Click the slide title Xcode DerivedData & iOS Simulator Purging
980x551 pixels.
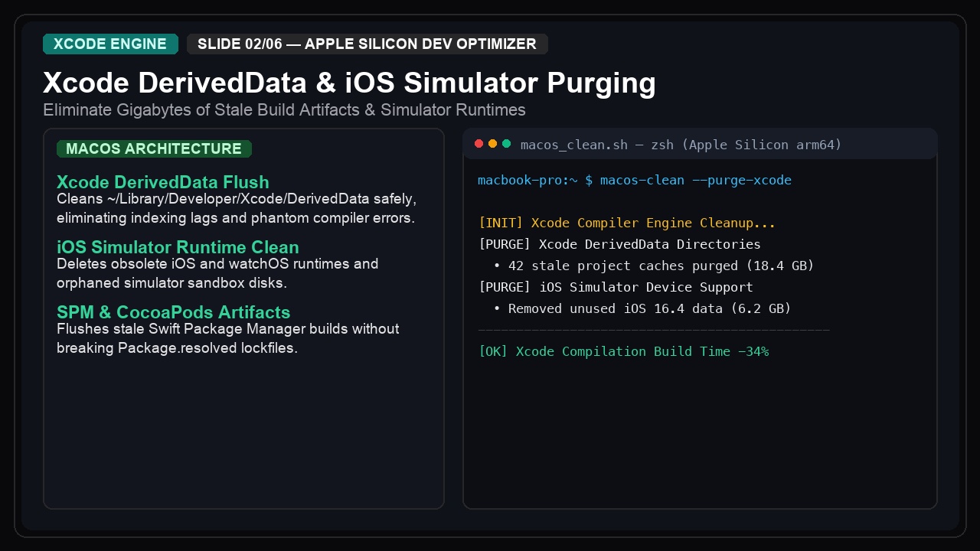[x=349, y=83]
